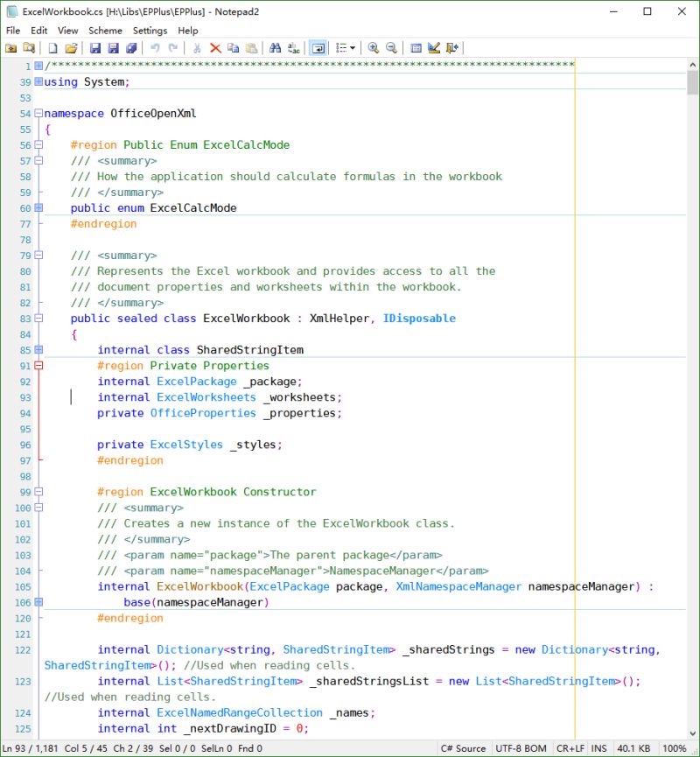This screenshot has width=700, height=757.
Task: Toggle insert/overwrite mode via INS indicator
Action: click(x=598, y=748)
